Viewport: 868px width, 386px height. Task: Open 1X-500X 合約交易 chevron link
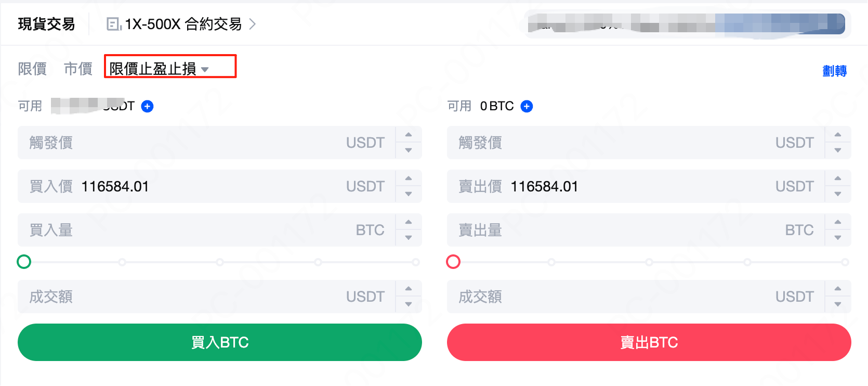point(252,24)
